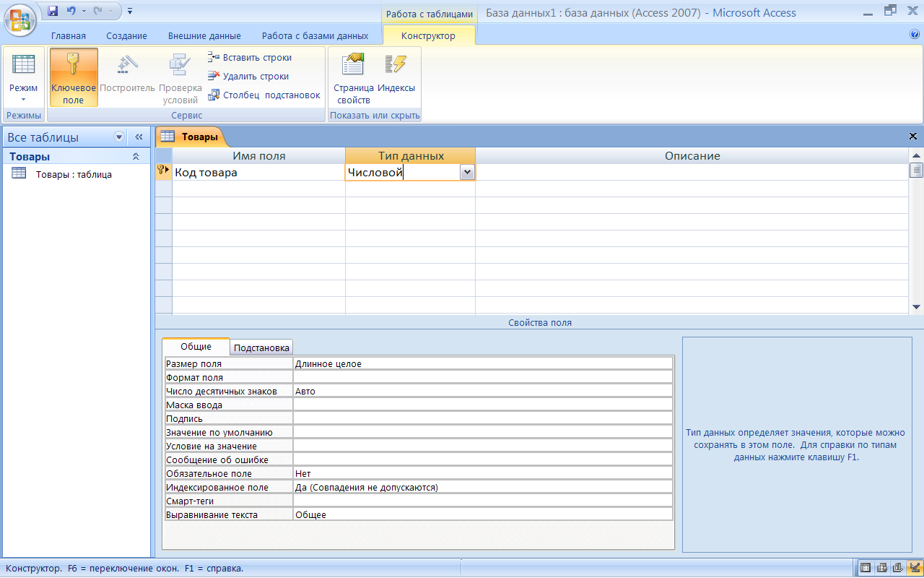The image size is (924, 578).
Task: Click the Размер поля value Длинное целое
Action: 483,363
